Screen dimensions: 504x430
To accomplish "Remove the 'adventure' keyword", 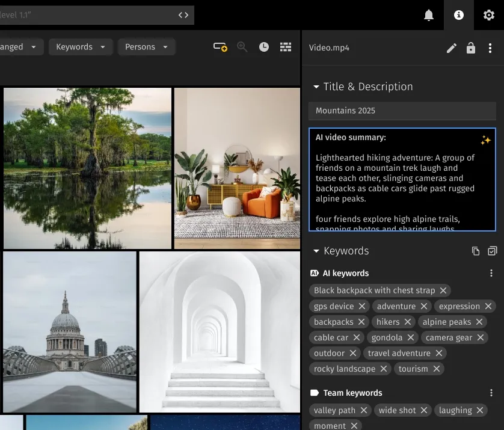I will tap(424, 306).
